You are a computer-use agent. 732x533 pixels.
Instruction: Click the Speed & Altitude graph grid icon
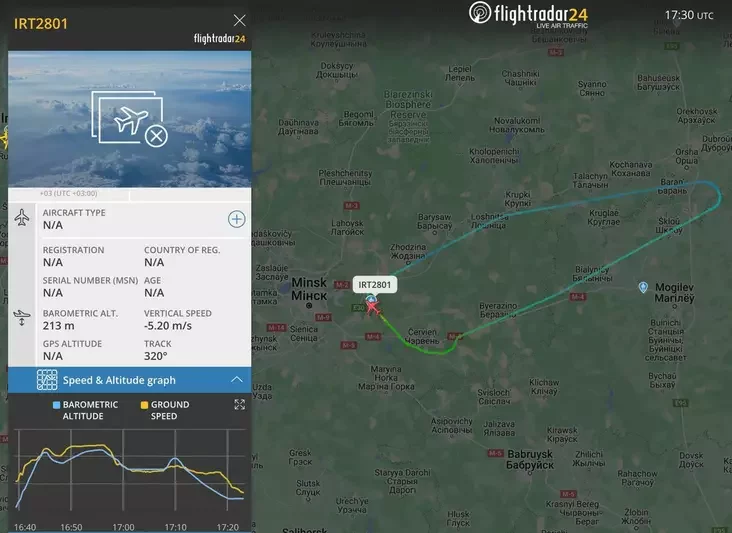pos(47,380)
